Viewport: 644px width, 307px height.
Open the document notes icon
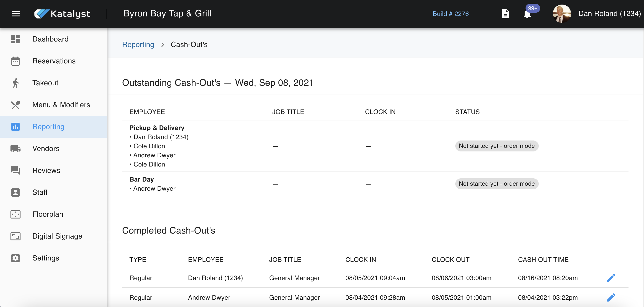[x=505, y=14]
